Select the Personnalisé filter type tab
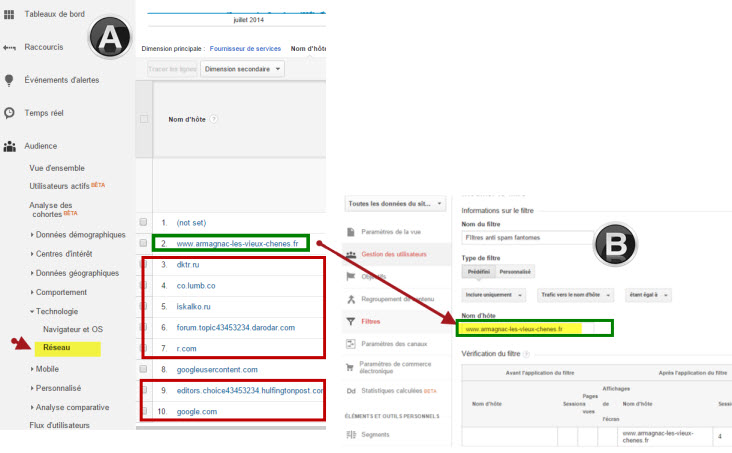Image resolution: width=732 pixels, height=453 pixels. (515, 272)
